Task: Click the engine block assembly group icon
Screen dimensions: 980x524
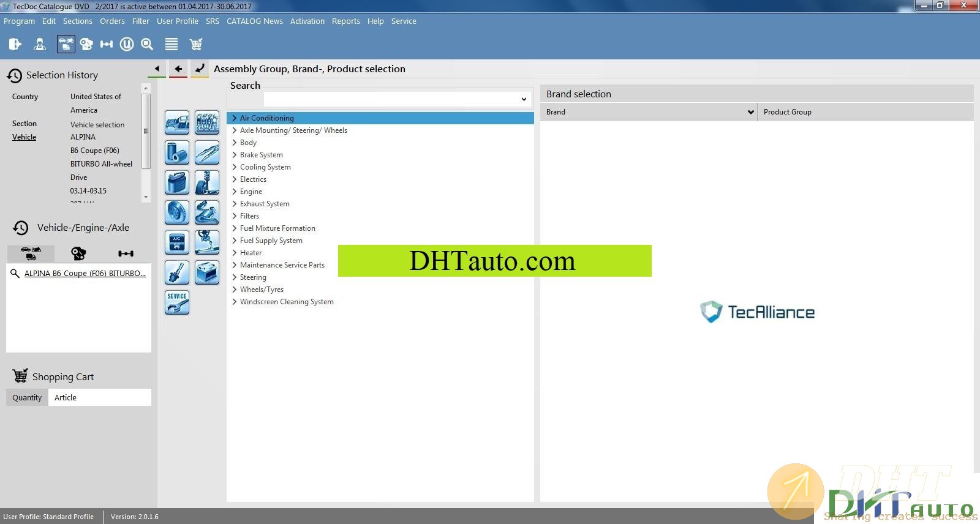Action: pos(207,122)
